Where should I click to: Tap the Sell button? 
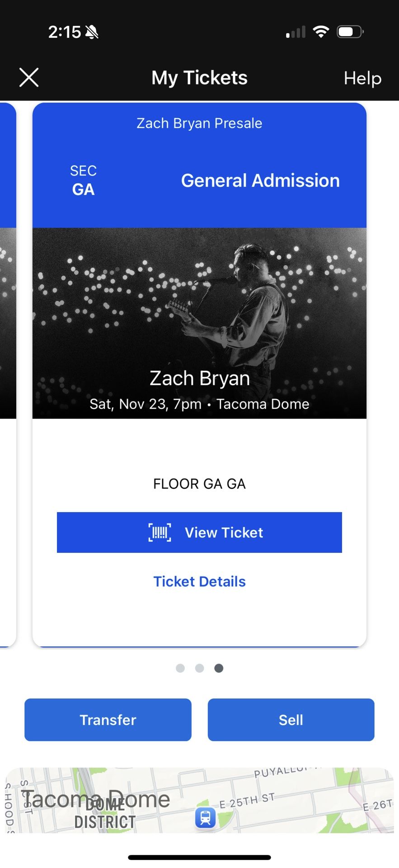(x=291, y=719)
